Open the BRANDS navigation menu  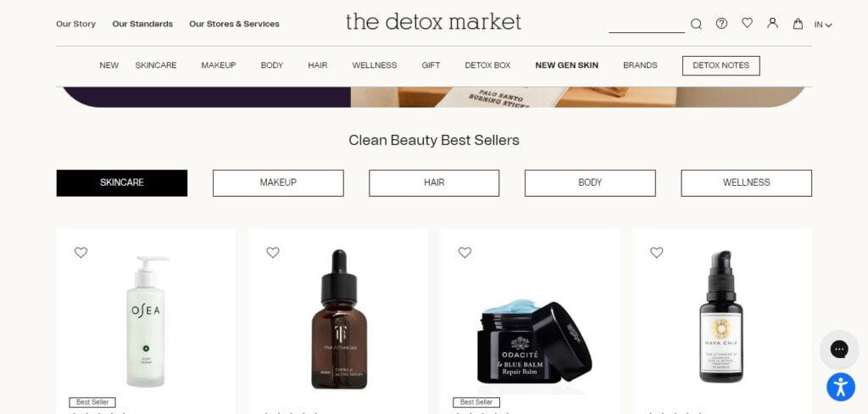pos(640,65)
